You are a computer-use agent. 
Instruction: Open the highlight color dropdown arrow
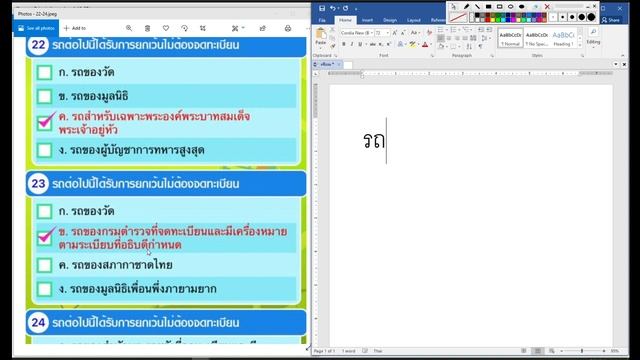point(418,44)
